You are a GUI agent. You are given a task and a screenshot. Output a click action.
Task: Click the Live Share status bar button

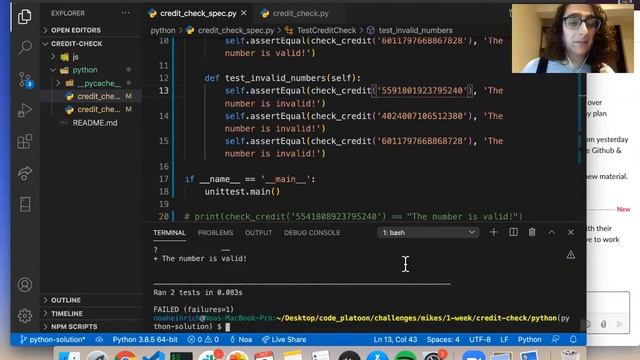point(284,339)
